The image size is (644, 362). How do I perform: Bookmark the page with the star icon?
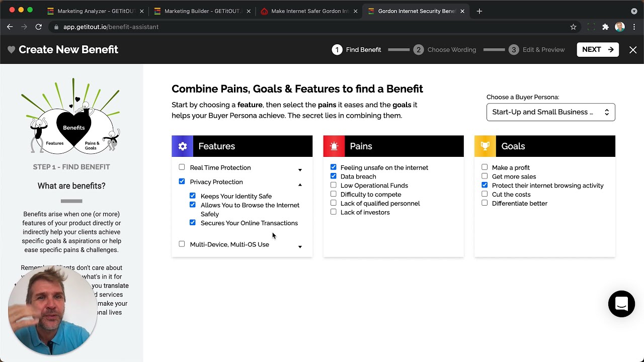tap(573, 27)
